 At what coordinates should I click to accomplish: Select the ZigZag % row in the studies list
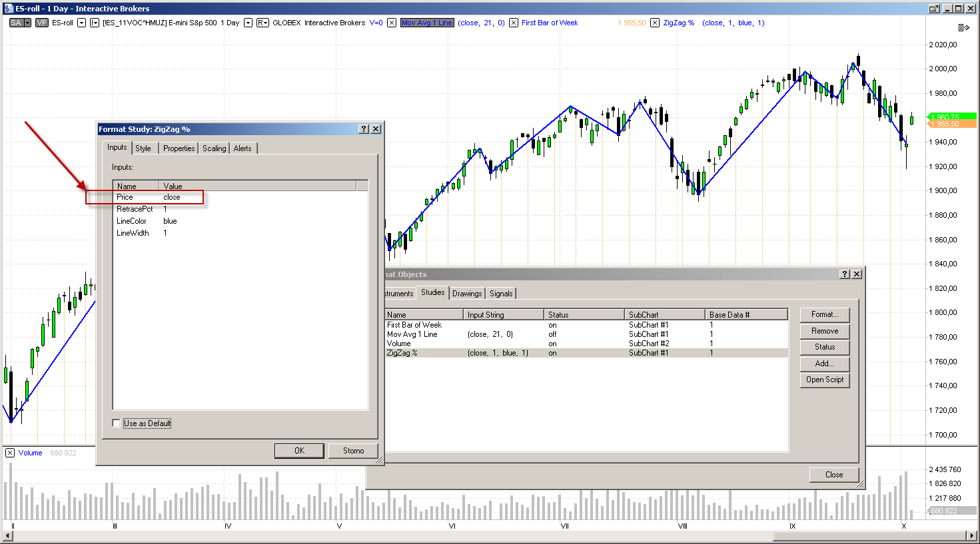pos(586,353)
